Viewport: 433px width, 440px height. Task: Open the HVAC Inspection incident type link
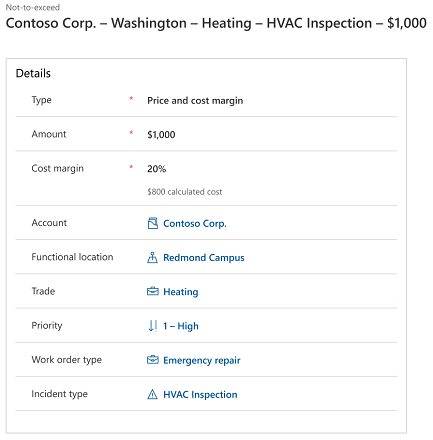pyautogui.click(x=200, y=394)
